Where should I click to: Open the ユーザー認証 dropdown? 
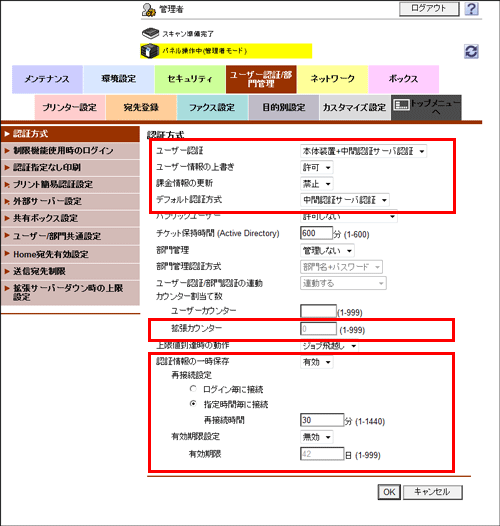click(x=363, y=151)
